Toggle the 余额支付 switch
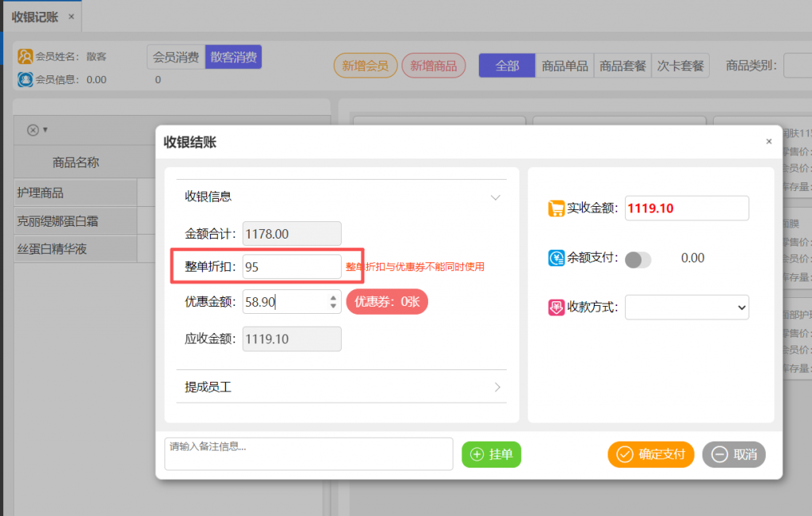The width and height of the screenshot is (812, 516). (638, 259)
